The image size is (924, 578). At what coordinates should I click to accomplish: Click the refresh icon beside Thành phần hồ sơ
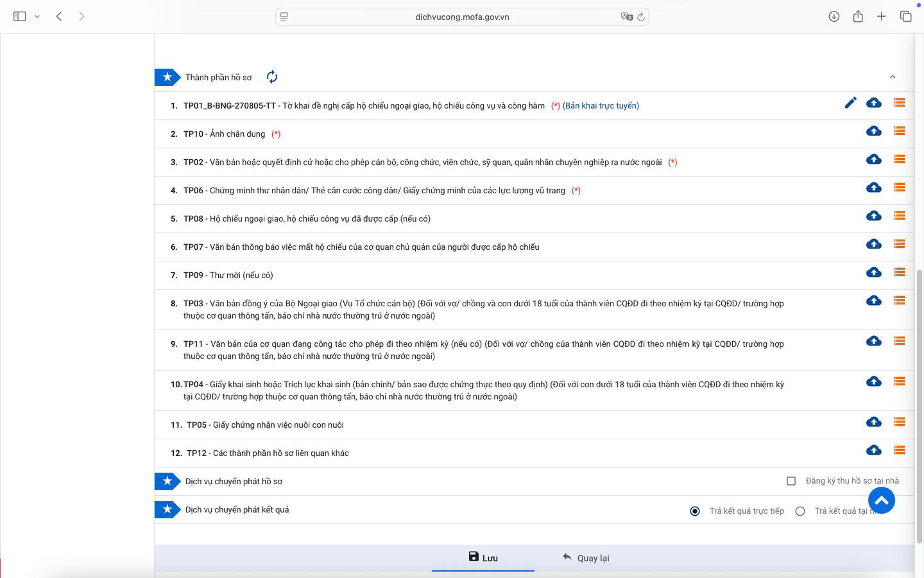click(x=272, y=77)
